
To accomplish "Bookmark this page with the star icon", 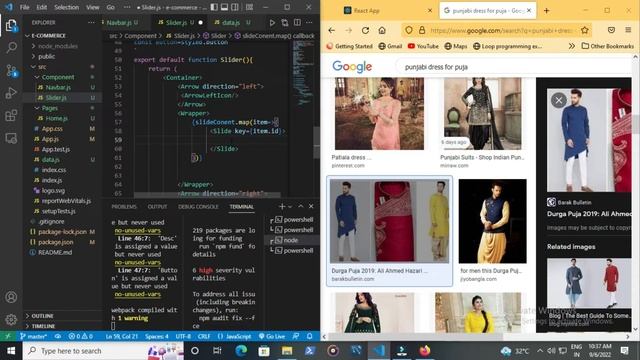I will click(x=584, y=30).
